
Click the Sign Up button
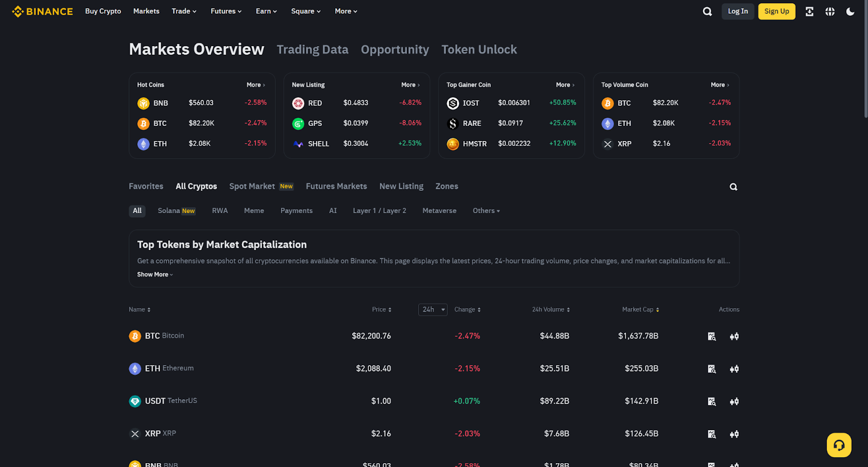click(777, 11)
